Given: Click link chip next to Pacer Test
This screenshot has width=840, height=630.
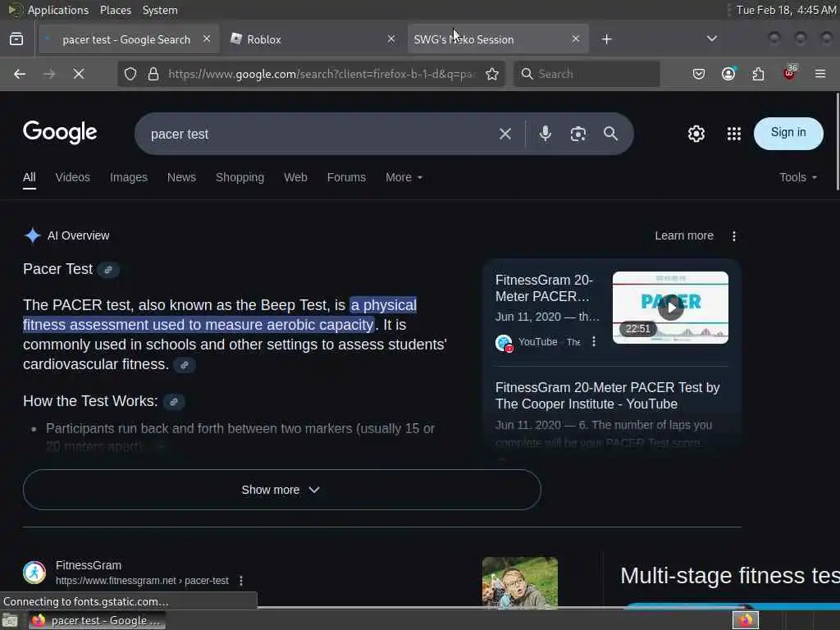Looking at the screenshot, I should tap(108, 269).
